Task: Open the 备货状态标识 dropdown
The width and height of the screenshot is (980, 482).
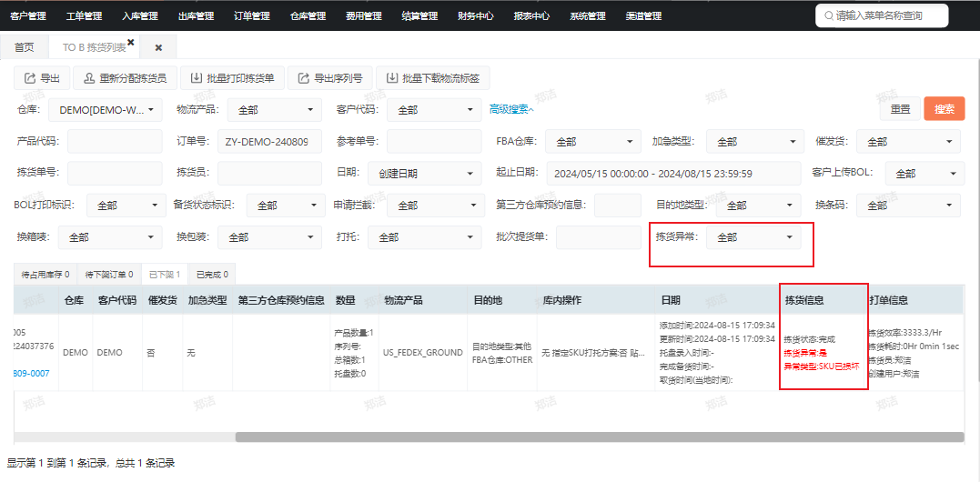Action: coord(286,205)
